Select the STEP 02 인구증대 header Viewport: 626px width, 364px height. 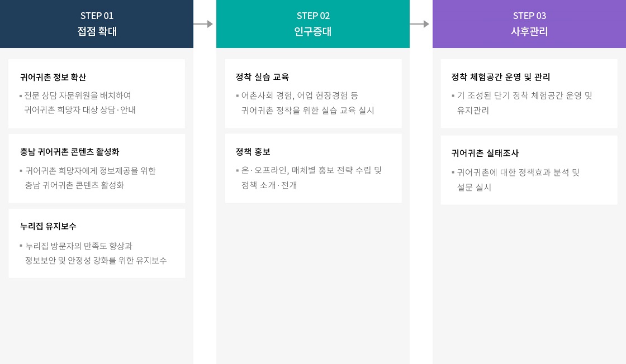[313, 24]
